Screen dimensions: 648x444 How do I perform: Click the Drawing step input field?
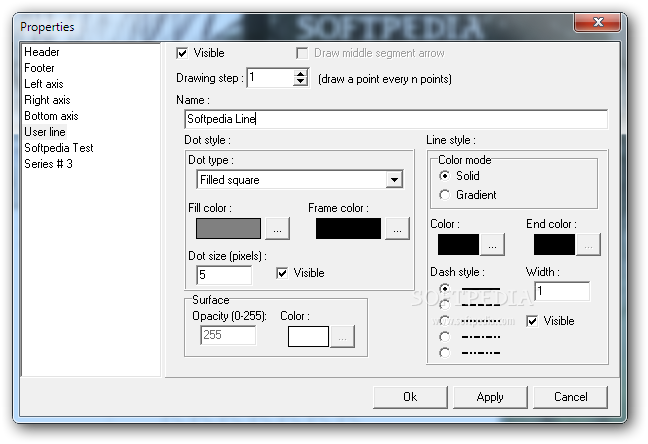[x=270, y=78]
